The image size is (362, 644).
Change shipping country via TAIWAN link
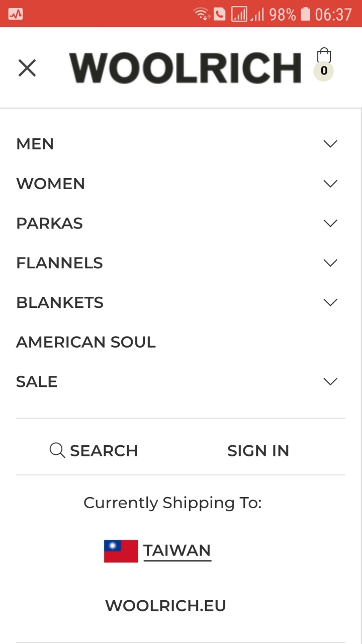pos(177,551)
